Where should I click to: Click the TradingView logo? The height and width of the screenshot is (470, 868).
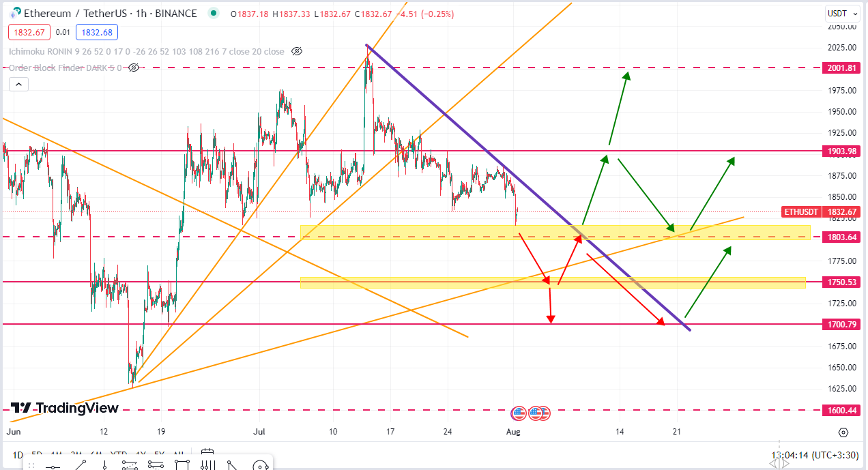(65, 408)
